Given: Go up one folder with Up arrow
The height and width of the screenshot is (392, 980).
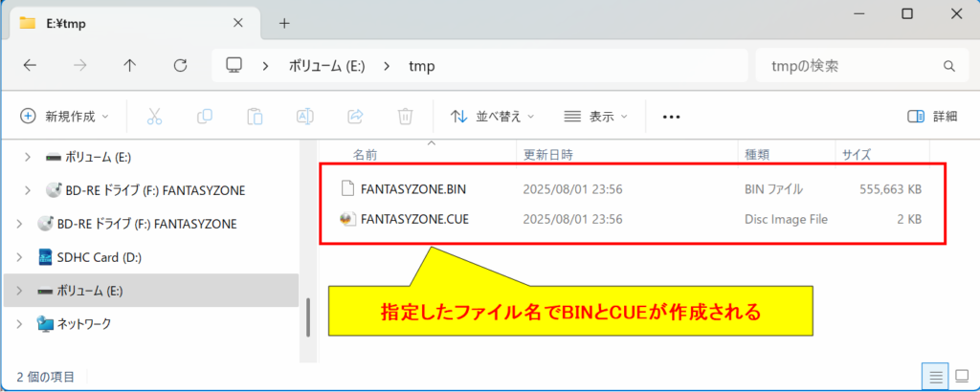Looking at the screenshot, I should (130, 66).
